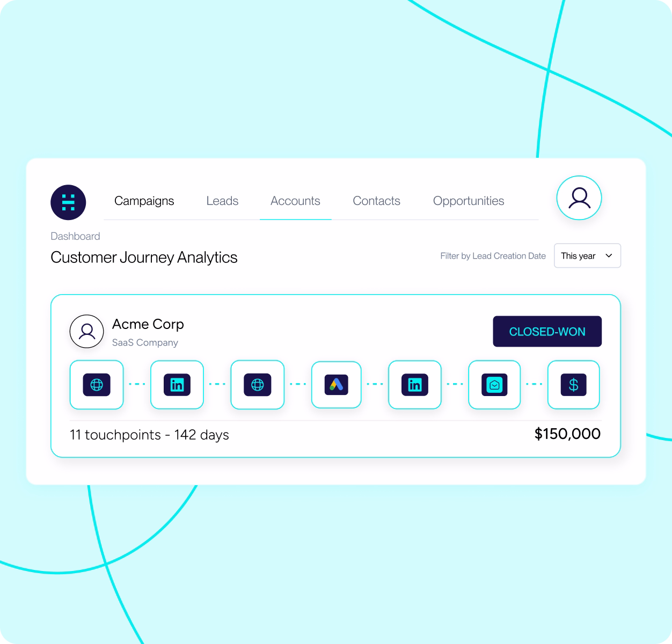672x644 pixels.
Task: Go to the Contacts tab
Action: click(377, 201)
